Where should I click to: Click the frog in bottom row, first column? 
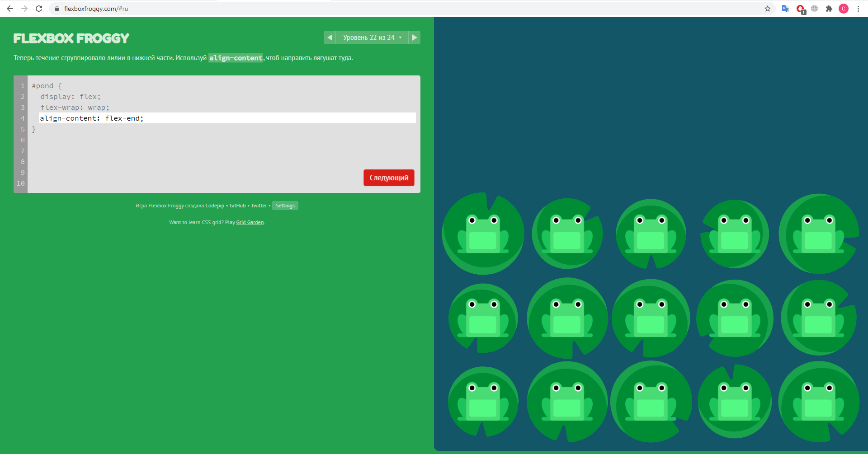[x=483, y=402]
